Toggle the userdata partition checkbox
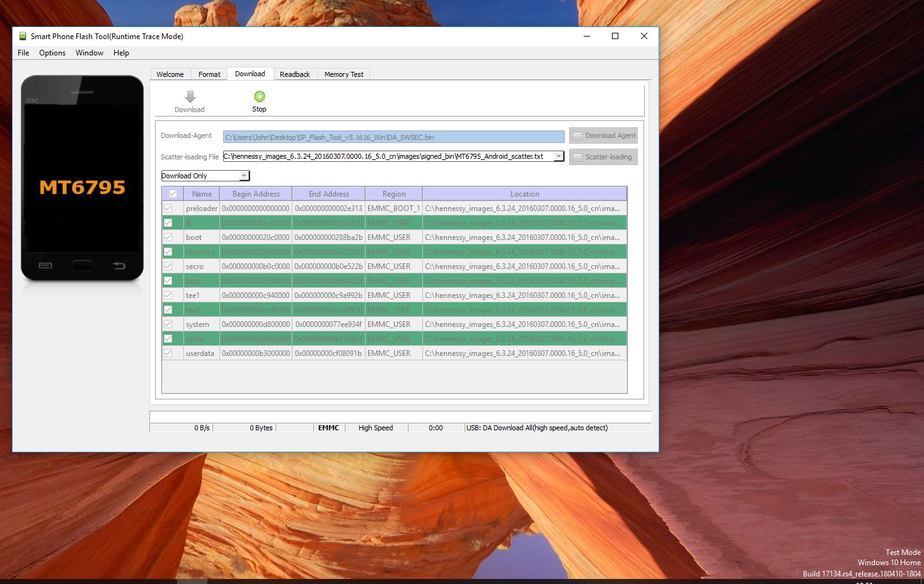The image size is (924, 584). (168, 353)
